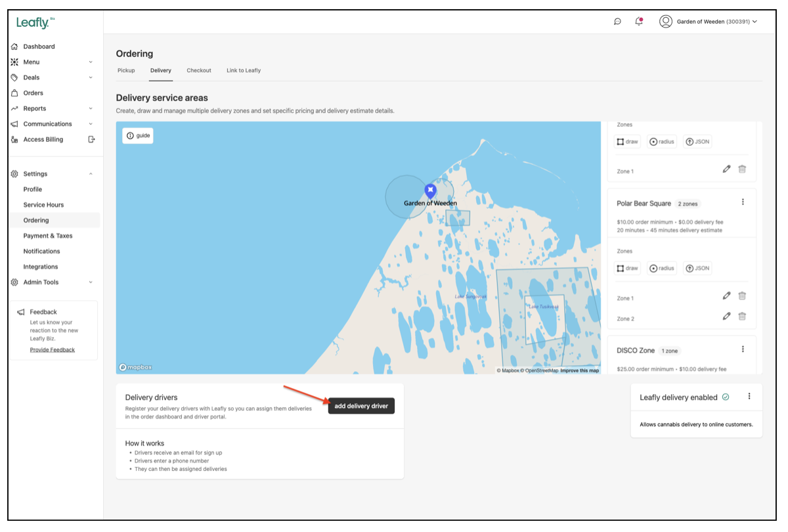The image size is (788, 532).
Task: Open the Link to Leafly tab
Action: click(244, 70)
